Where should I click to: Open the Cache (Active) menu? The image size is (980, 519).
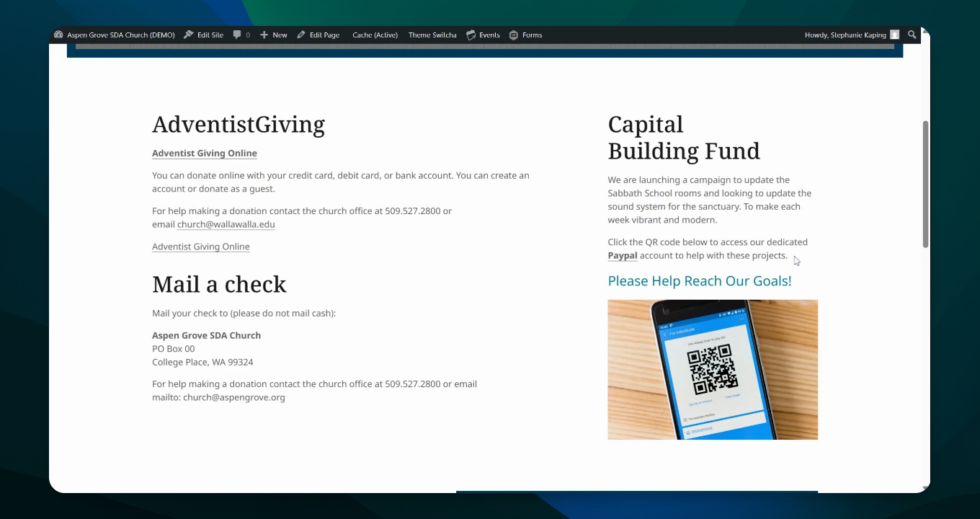[375, 35]
